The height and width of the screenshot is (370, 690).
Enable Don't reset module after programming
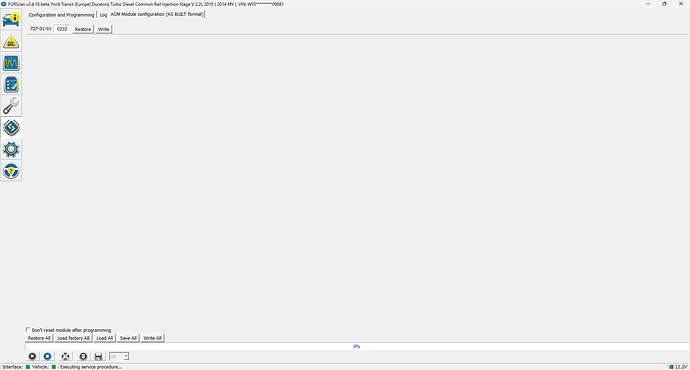click(x=28, y=330)
